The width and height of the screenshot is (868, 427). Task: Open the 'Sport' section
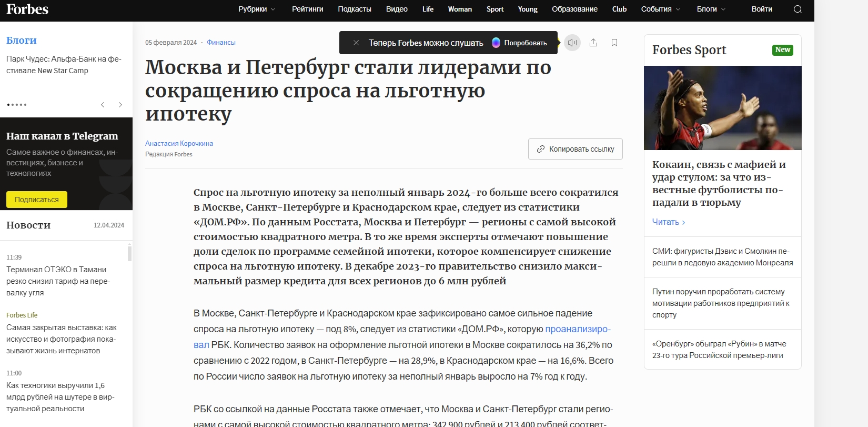pyautogui.click(x=495, y=9)
